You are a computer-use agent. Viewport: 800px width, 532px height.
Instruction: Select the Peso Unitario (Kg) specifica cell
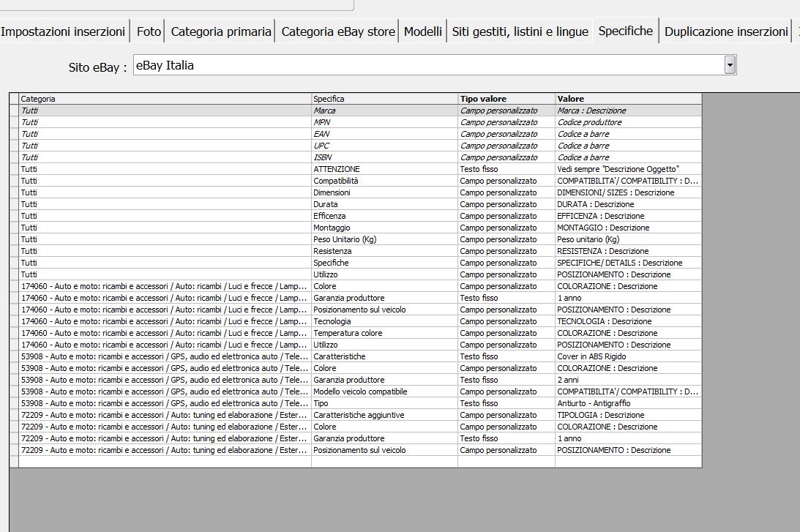click(x=385, y=240)
